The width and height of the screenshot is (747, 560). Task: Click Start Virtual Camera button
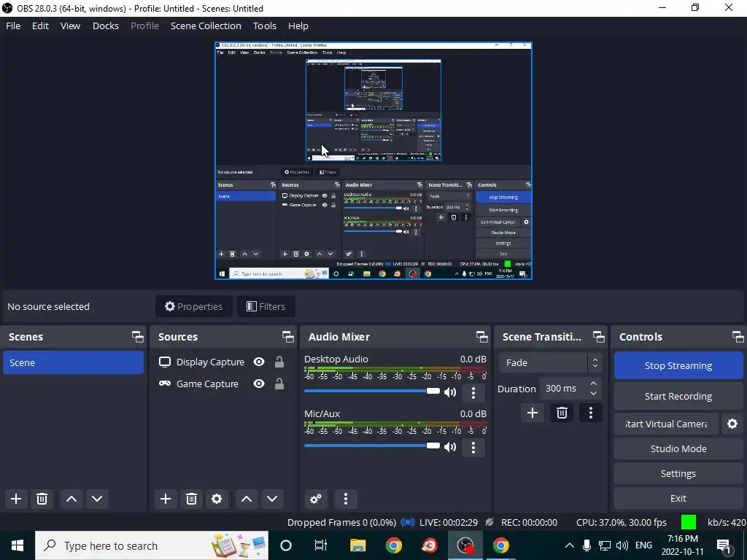point(666,424)
